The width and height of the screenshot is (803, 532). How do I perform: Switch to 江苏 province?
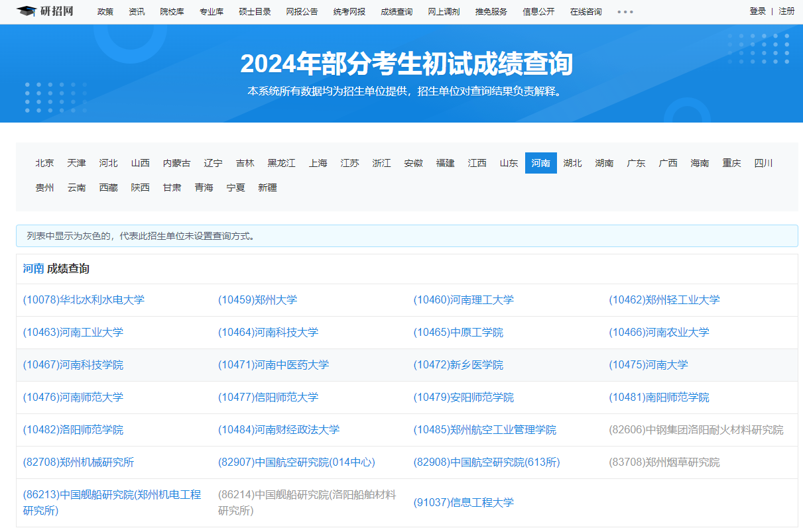click(x=350, y=163)
